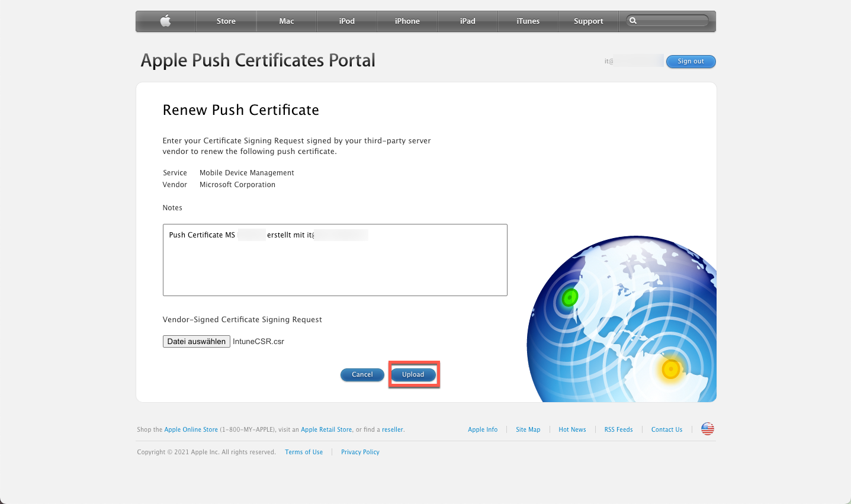Click the search magnifier icon
851x504 pixels.
(x=633, y=21)
